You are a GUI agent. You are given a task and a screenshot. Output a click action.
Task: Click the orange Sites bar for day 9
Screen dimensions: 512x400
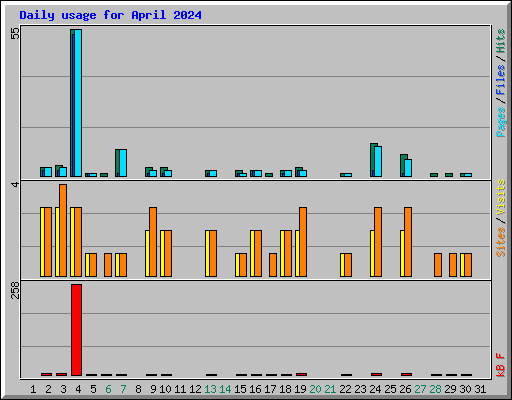coord(153,242)
